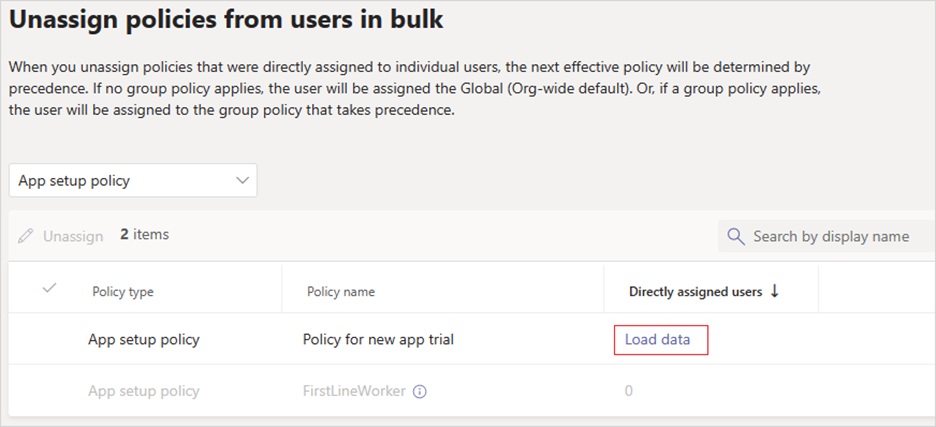Click the FirstLineWorker policy name
This screenshot has height=427, width=936.
pos(355,392)
